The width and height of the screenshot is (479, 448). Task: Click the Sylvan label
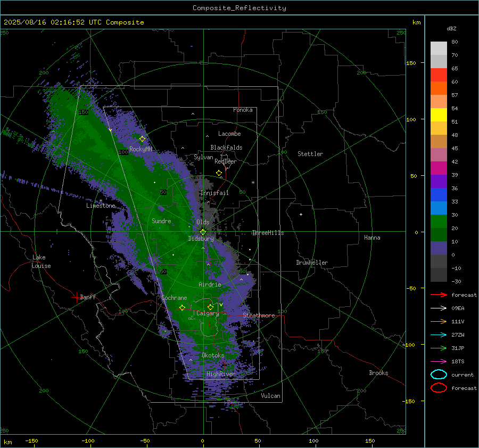[203, 157]
